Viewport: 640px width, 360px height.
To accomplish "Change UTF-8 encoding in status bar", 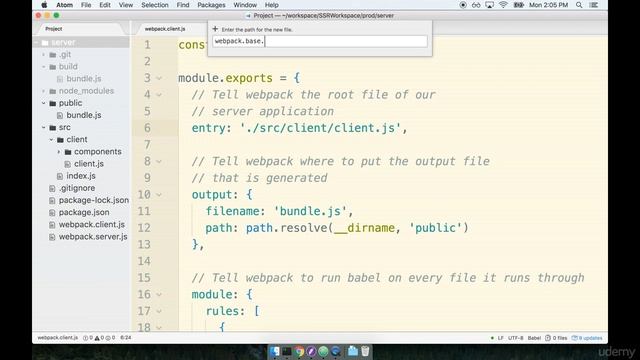I will 516,338.
